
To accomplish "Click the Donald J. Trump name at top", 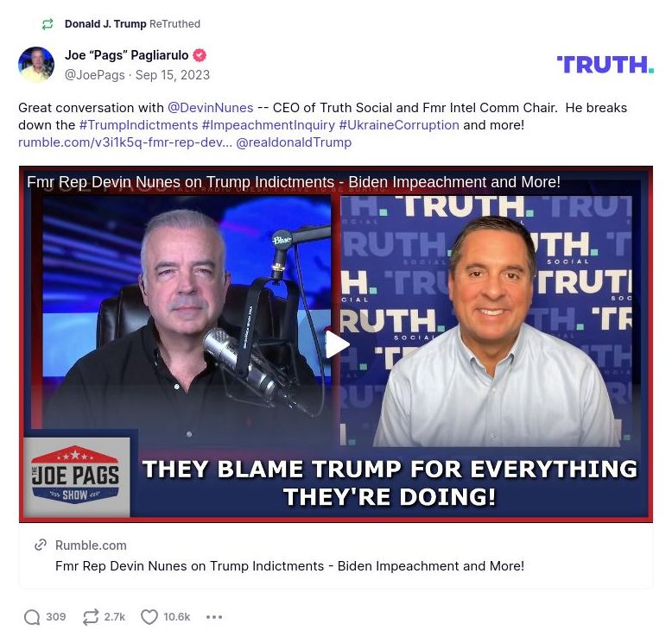I will point(105,24).
